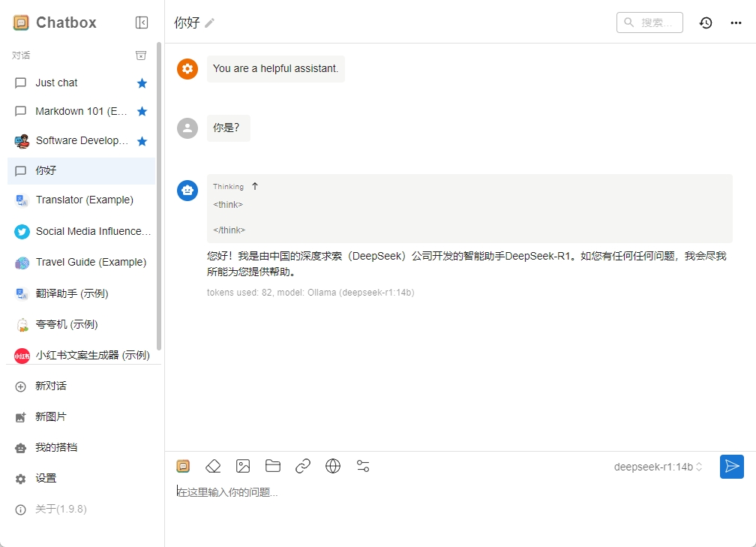The image size is (756, 547).
Task: Toggle star on Markdown 101 conversation
Action: coord(142,112)
